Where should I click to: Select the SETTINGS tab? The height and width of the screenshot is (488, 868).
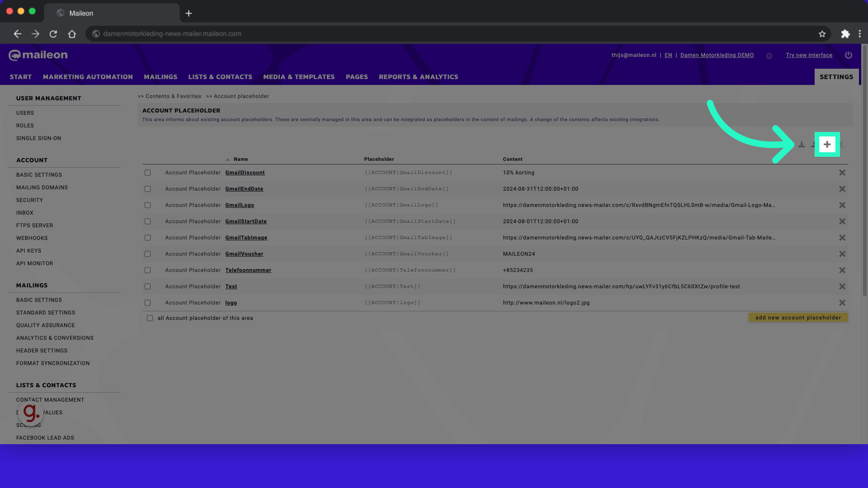(x=836, y=77)
